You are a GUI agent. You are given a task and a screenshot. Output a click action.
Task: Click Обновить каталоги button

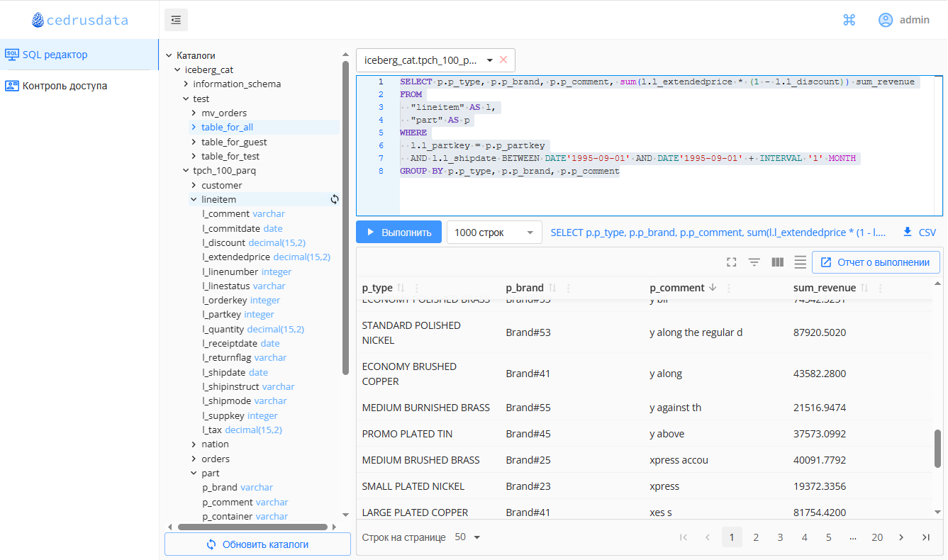tap(257, 544)
